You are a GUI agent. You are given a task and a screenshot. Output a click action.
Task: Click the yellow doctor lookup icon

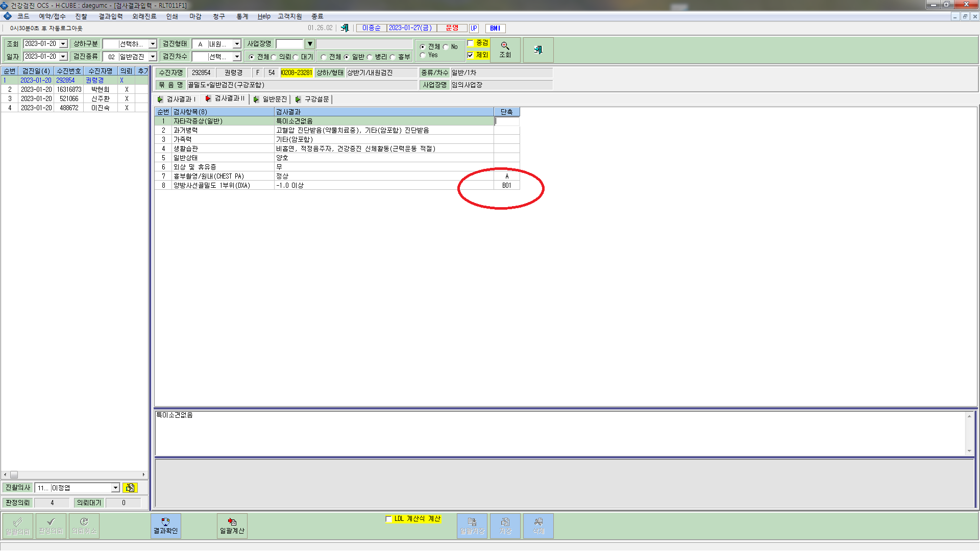130,488
